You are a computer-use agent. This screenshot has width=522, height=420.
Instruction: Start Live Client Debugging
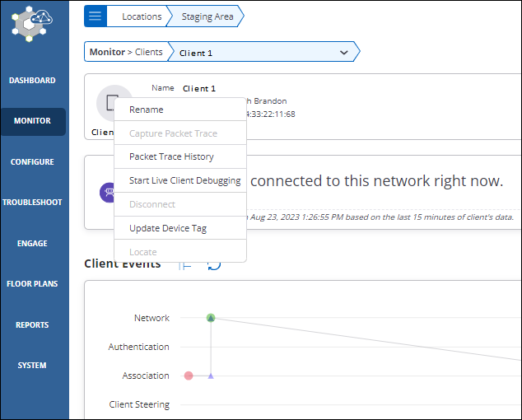point(180,180)
